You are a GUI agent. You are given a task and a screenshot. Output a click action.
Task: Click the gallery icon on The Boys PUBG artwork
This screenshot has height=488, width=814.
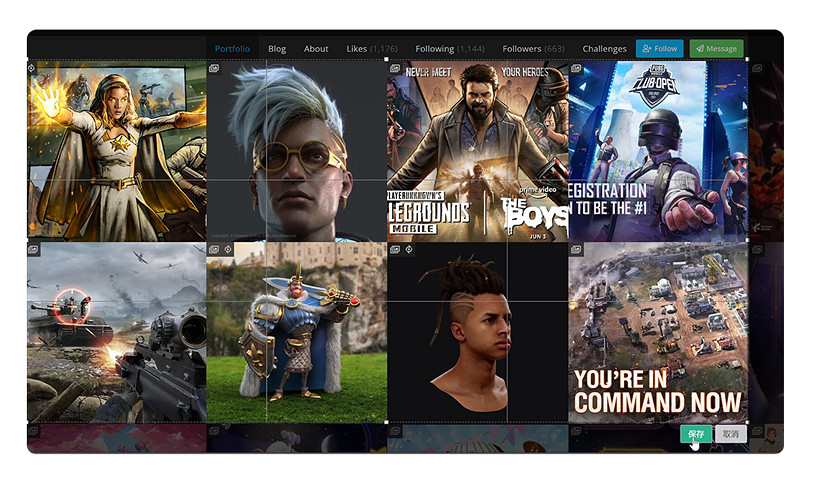point(395,69)
